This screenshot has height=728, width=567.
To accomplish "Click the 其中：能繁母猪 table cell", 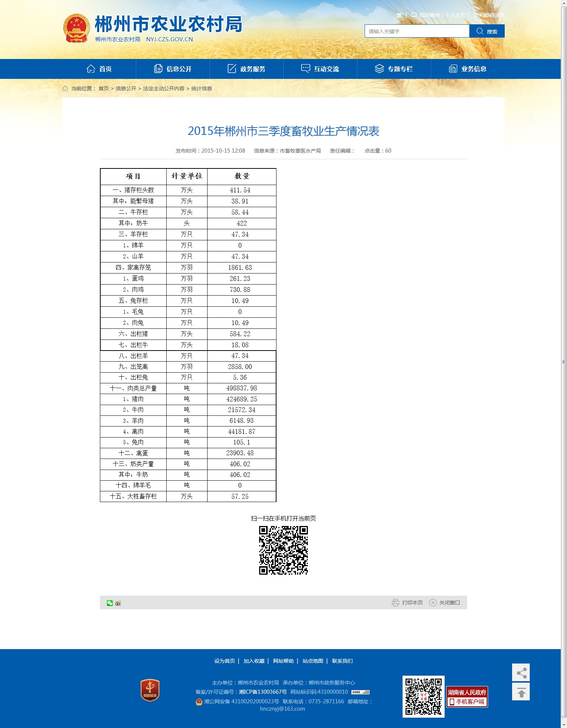I will 133,201.
